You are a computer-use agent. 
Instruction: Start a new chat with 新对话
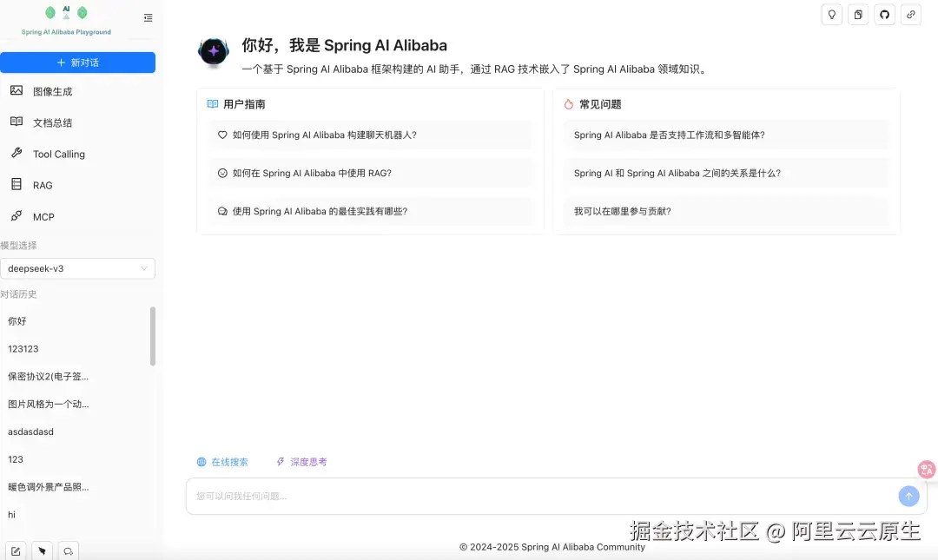click(78, 63)
